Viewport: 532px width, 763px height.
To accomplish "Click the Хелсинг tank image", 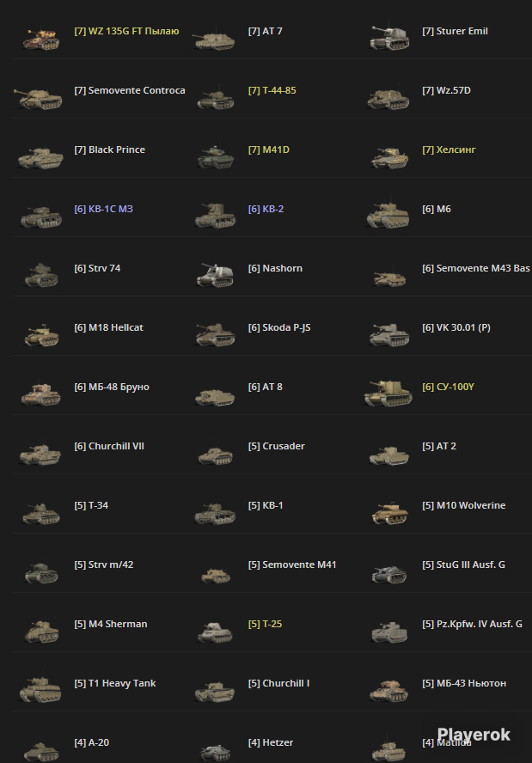I will [x=389, y=157].
